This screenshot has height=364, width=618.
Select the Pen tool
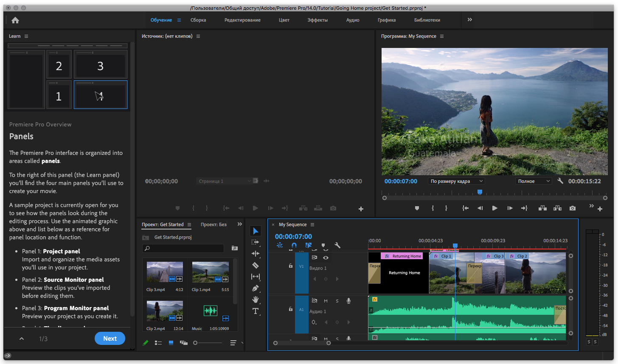pyautogui.click(x=256, y=288)
